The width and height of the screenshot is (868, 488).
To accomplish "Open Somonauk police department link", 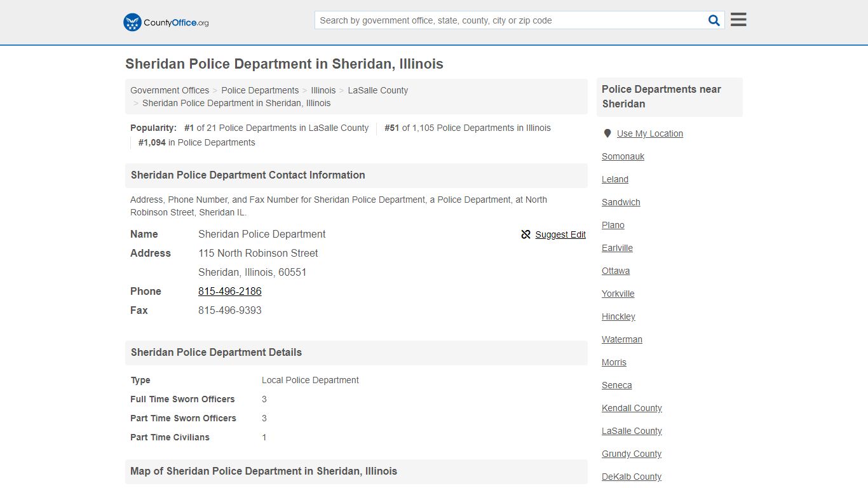I will [x=623, y=156].
